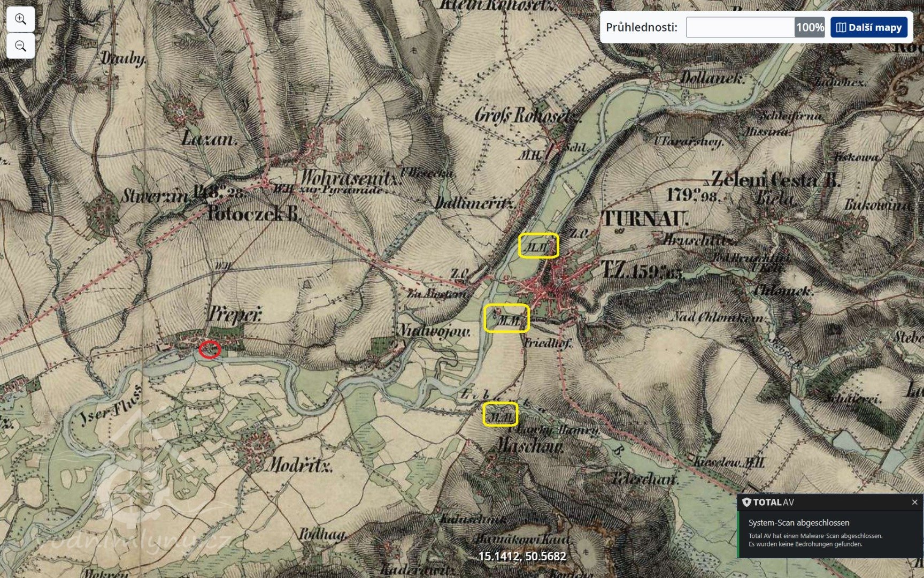924x578 pixels.
Task: Click the transparency slider track
Action: pos(740,27)
